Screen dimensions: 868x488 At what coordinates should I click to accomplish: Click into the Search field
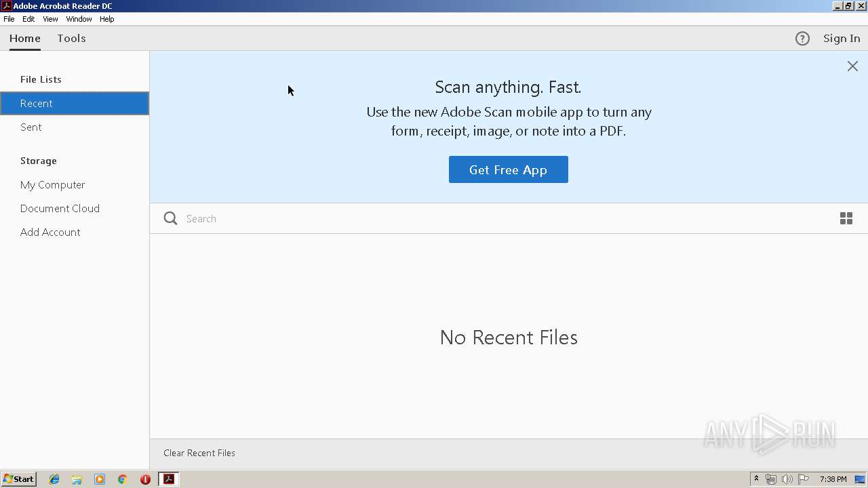[x=509, y=218]
